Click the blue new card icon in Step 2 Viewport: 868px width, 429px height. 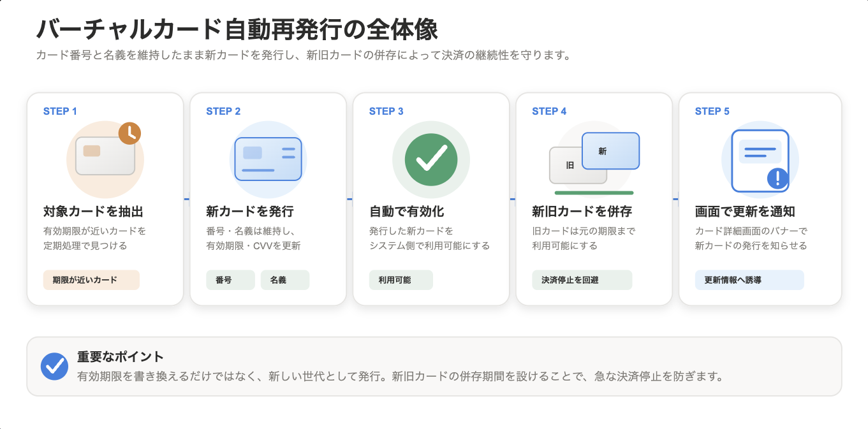pyautogui.click(x=268, y=159)
